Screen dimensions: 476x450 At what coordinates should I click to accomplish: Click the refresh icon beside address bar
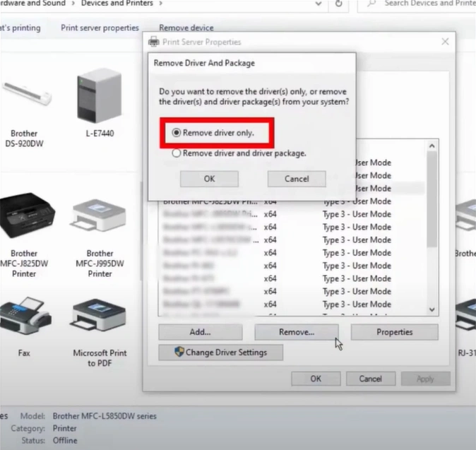pyautogui.click(x=339, y=4)
